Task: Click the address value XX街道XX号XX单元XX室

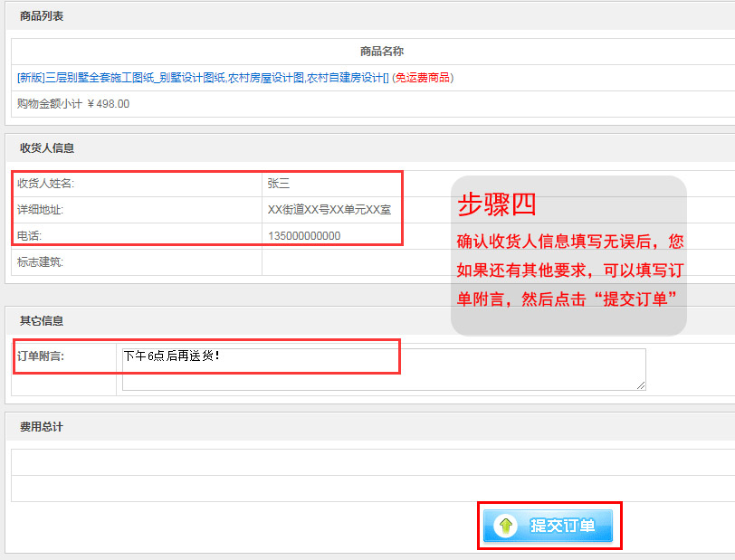Action: (329, 210)
